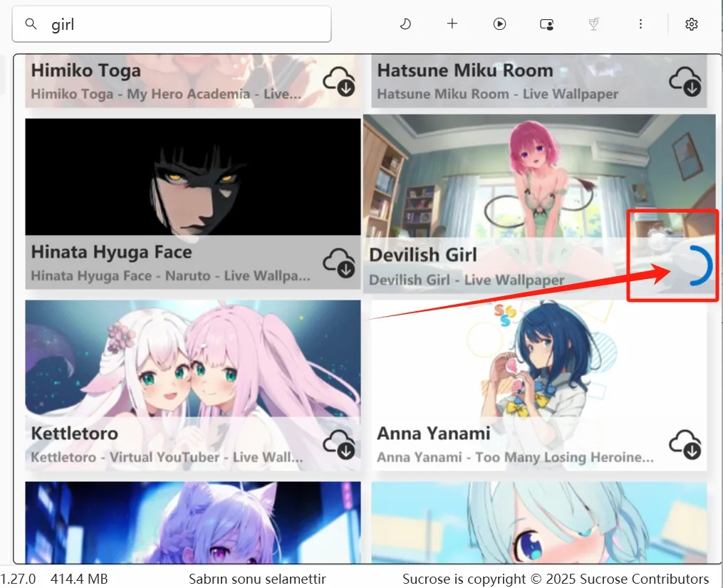
Task: Download the Himiko Toga wallpaper
Action: pos(339,81)
